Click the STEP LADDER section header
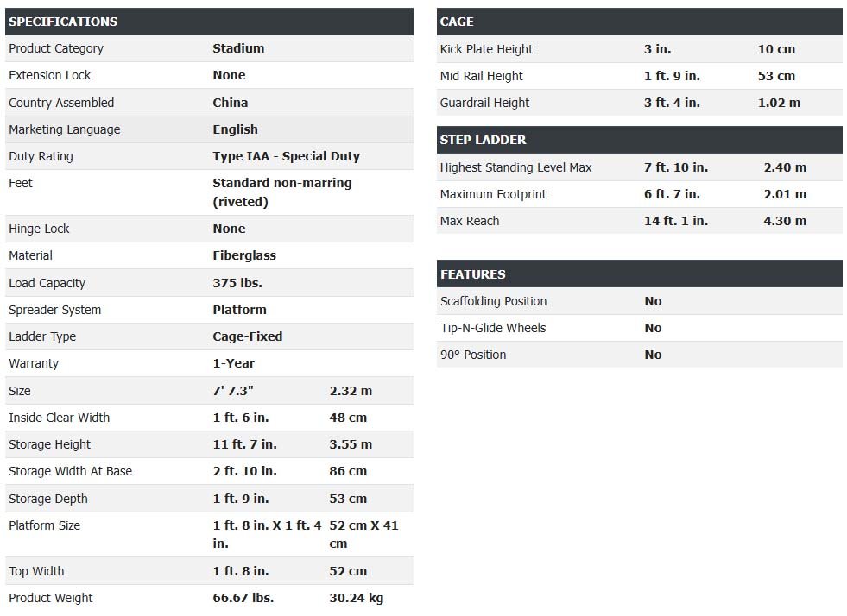Image resolution: width=847 pixels, height=616 pixels. point(483,140)
